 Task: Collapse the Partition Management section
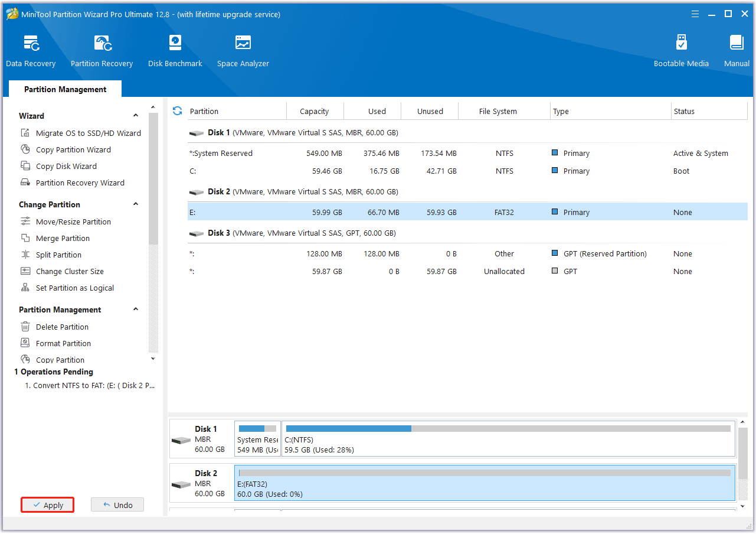[x=136, y=310]
